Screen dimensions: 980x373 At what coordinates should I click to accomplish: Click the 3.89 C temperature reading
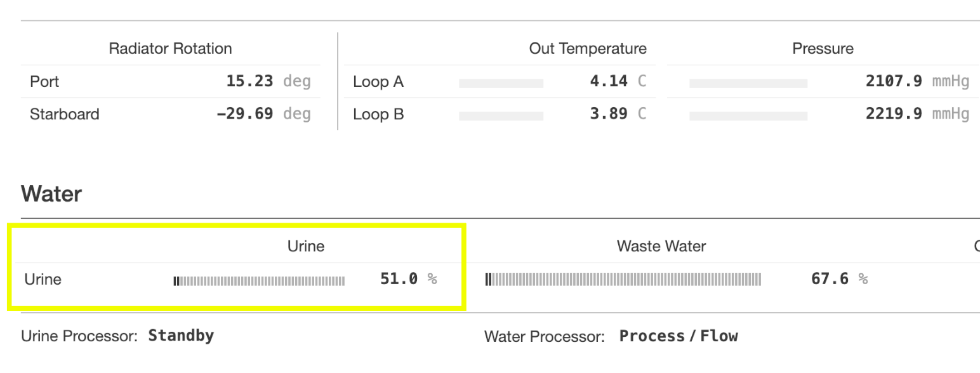(x=618, y=115)
